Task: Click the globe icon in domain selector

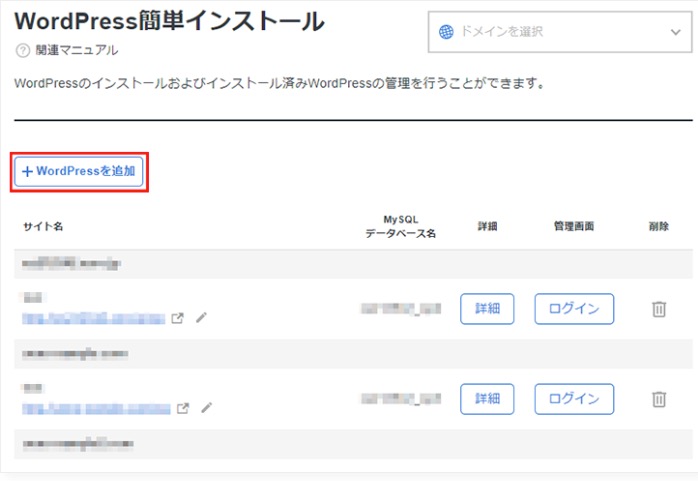Action: tap(446, 32)
